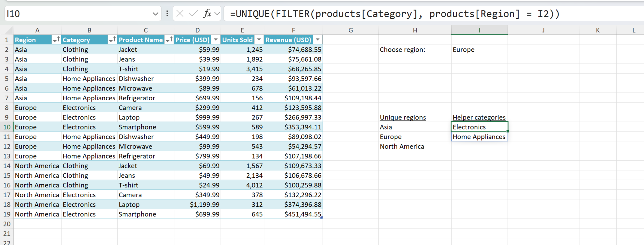Select the cell containing Europe beside Choose region
The image size is (644, 245).
coord(479,50)
